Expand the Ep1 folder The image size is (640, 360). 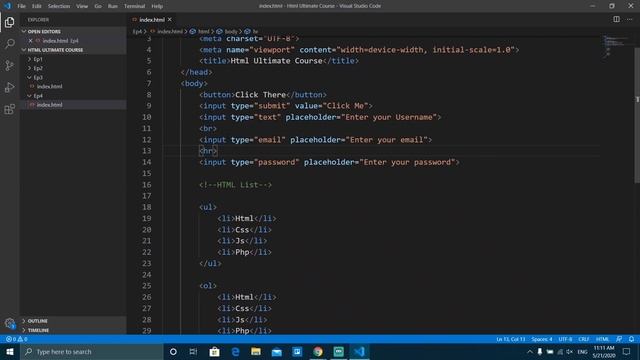pos(29,59)
